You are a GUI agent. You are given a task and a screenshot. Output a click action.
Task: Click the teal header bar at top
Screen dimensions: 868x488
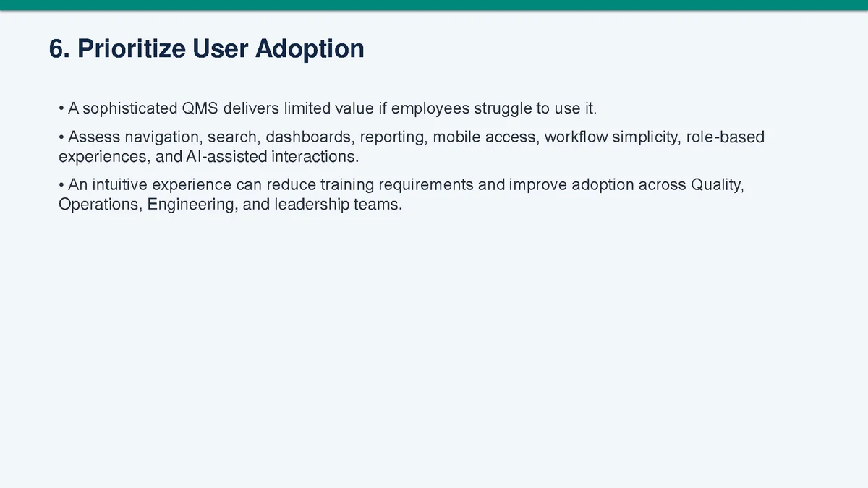click(434, 5)
